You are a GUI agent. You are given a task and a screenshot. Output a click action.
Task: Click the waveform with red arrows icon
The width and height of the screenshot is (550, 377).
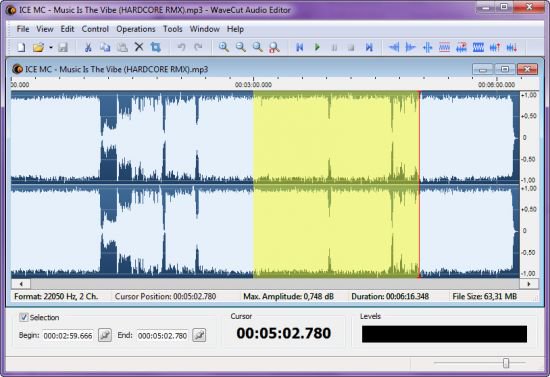pyautogui.click(x=461, y=47)
